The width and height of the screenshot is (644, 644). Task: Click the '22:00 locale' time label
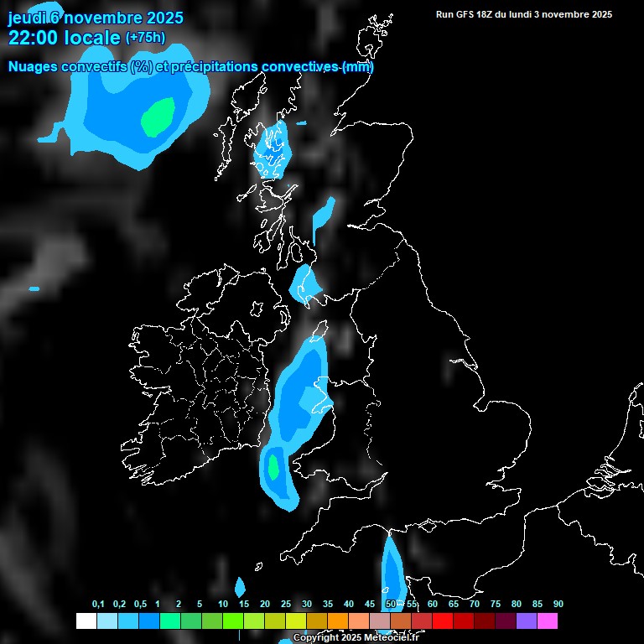coord(64,38)
